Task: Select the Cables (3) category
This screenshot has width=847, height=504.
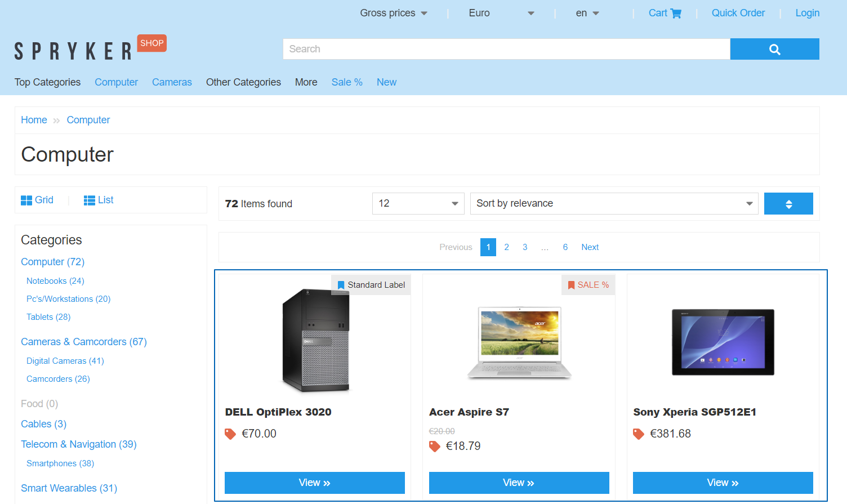Action: click(43, 424)
